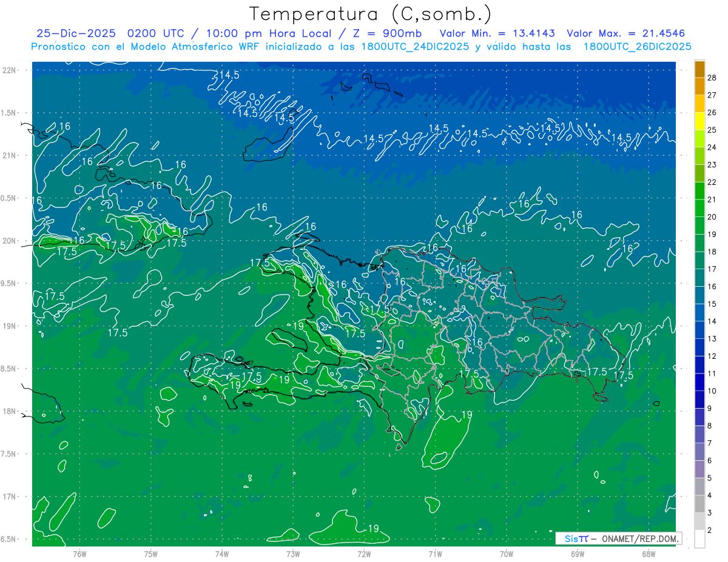This screenshot has height=562, width=728.
Task: Click the colorbar value label "5"
Action: pos(710,478)
